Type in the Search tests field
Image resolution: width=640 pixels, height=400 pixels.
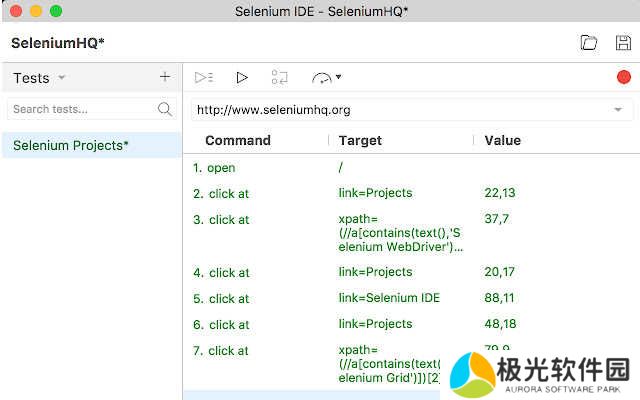(x=80, y=109)
